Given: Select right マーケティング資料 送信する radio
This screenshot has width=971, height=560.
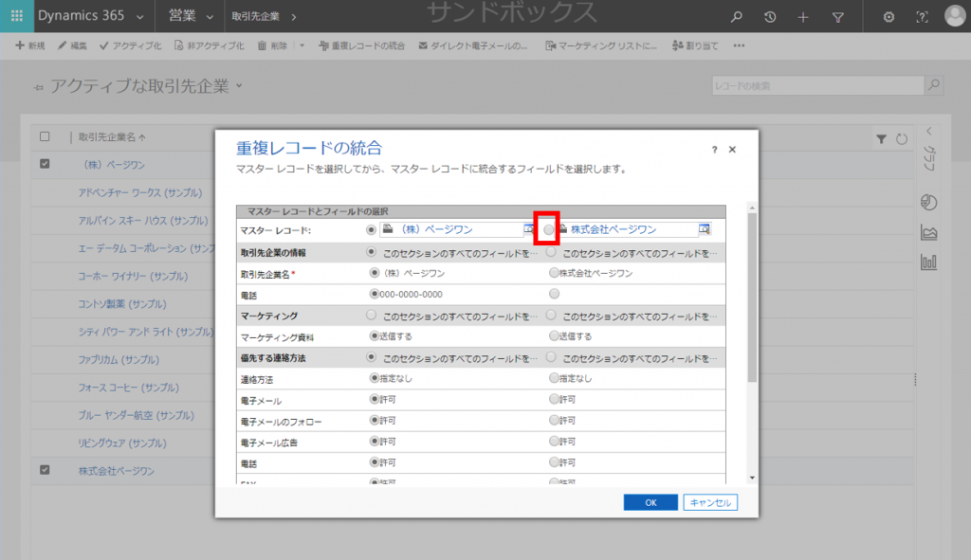Looking at the screenshot, I should point(554,335).
